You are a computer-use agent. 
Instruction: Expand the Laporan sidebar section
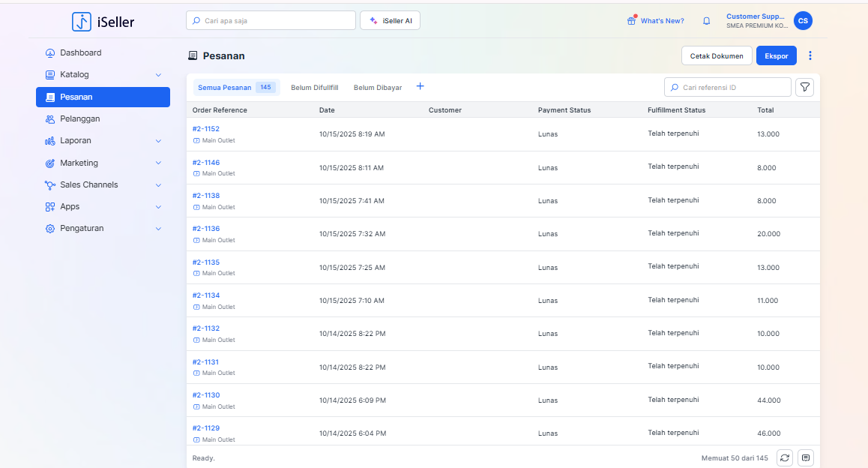pos(158,141)
